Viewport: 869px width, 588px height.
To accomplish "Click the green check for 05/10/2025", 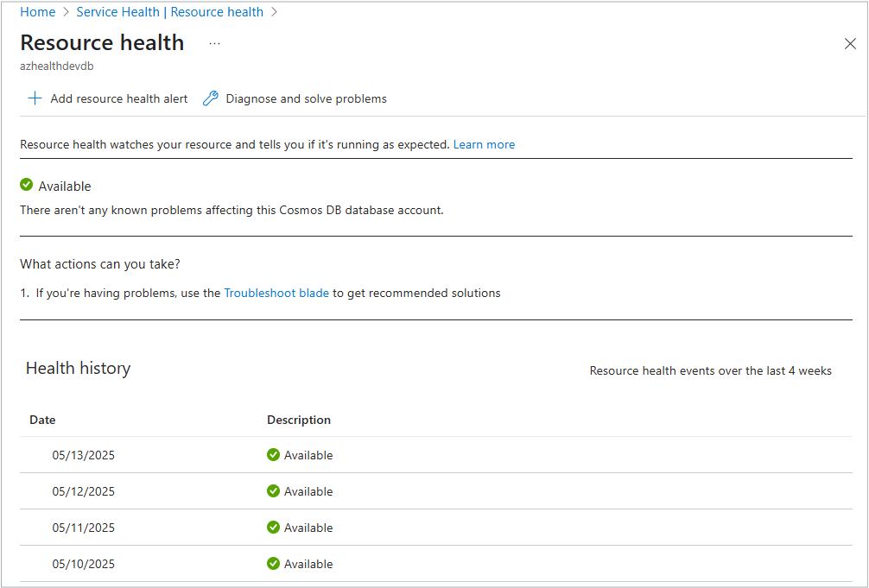I will pos(273,564).
